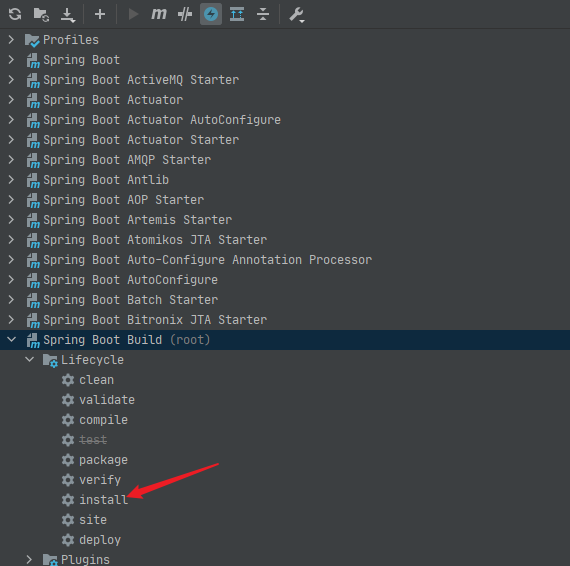This screenshot has width=570, height=566.
Task: Select the compile lifecycle goal
Action: 104,420
